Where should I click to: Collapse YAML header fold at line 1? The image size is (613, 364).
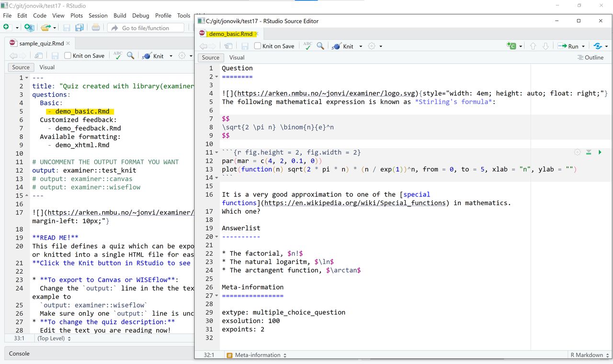(x=27, y=78)
